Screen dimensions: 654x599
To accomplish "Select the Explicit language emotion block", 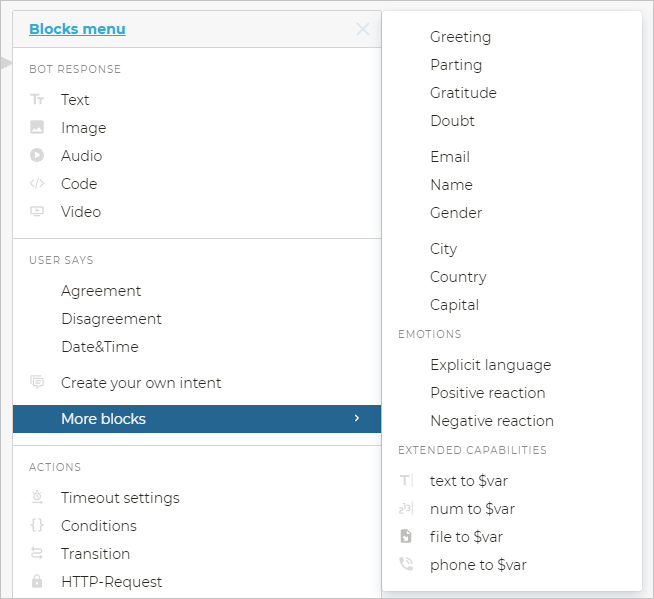I will point(490,365).
